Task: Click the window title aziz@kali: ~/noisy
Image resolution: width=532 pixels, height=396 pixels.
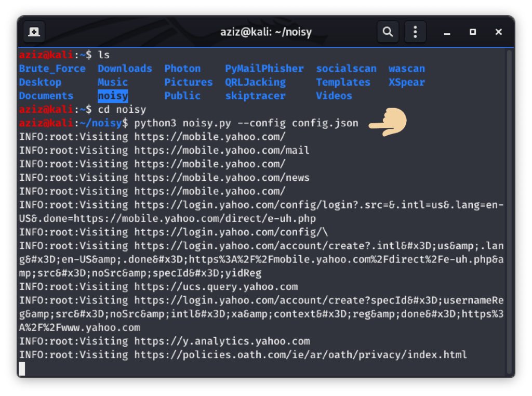Action: [266, 32]
